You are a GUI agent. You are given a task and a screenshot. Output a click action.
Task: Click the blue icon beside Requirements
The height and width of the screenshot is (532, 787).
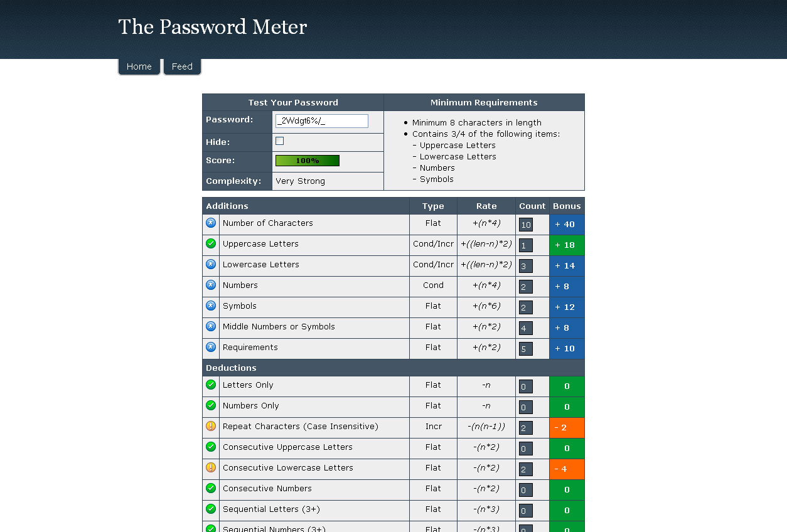pyautogui.click(x=211, y=347)
